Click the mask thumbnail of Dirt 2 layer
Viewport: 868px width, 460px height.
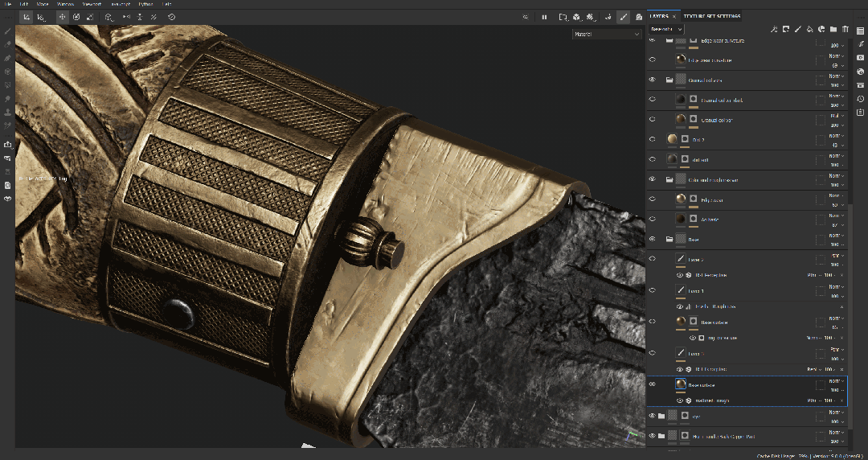click(x=685, y=140)
